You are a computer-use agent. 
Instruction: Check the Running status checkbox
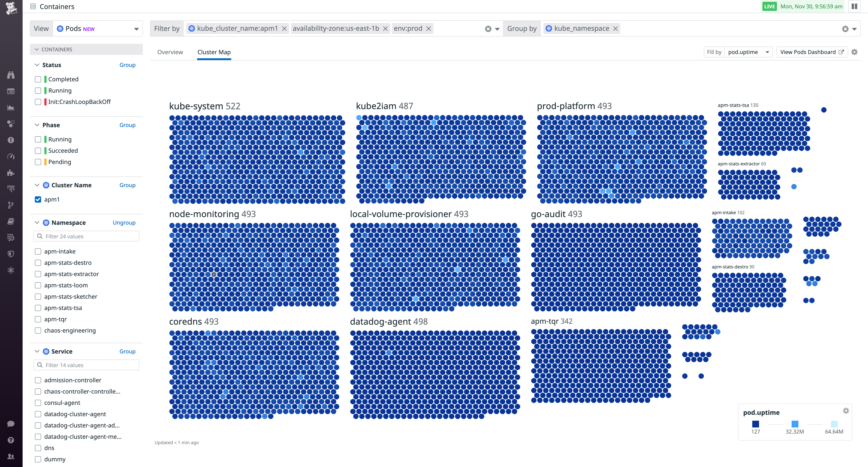38,90
